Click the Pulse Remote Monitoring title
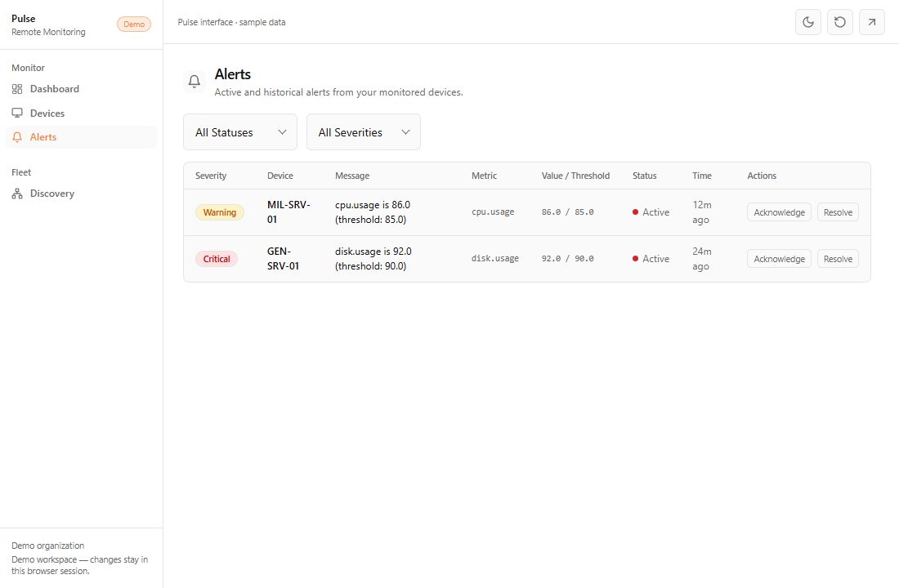The height and width of the screenshot is (588, 899). coord(48,25)
